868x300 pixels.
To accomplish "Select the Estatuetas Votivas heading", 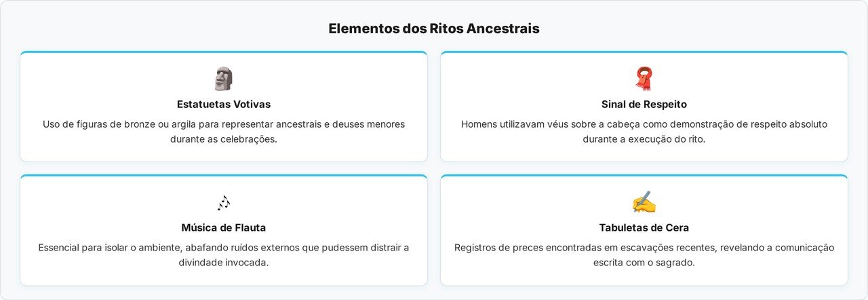I will pos(224,105).
